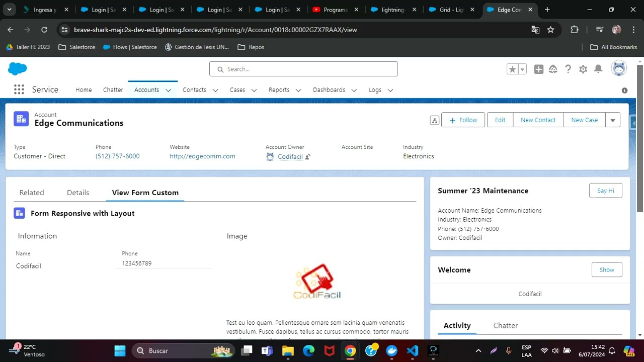Click the browser Reload button

point(44,30)
